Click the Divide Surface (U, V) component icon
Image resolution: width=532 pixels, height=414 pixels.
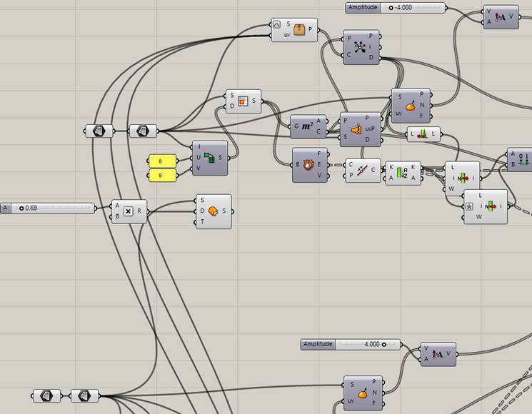[x=210, y=158]
